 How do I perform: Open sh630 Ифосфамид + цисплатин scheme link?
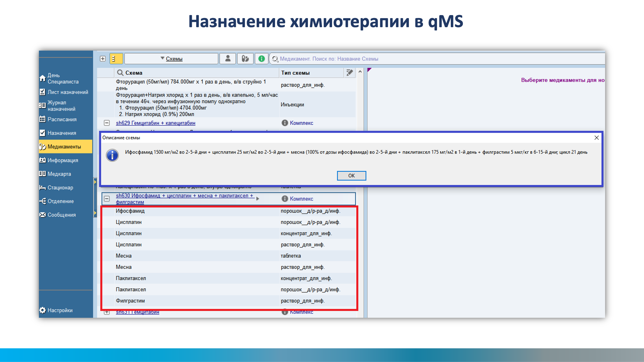184,199
